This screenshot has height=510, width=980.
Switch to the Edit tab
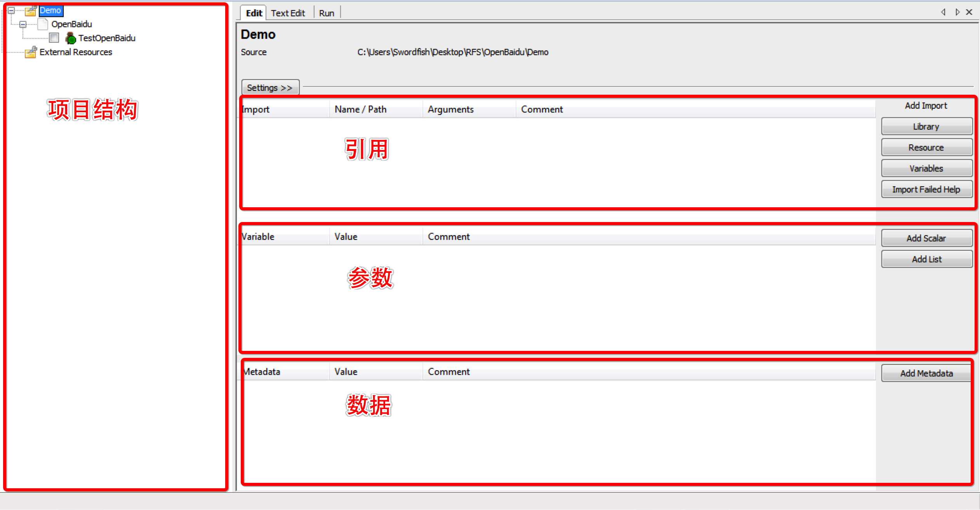254,13
